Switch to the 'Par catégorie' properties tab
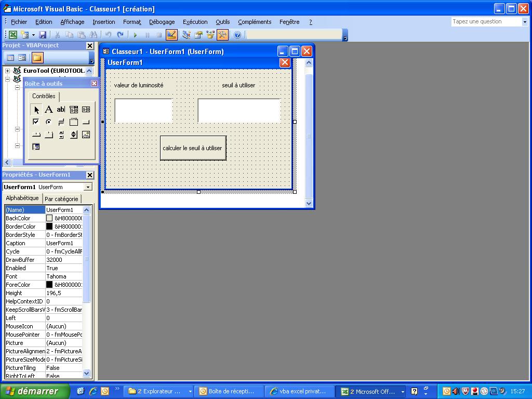Image resolution: width=532 pixels, height=399 pixels. click(61, 199)
